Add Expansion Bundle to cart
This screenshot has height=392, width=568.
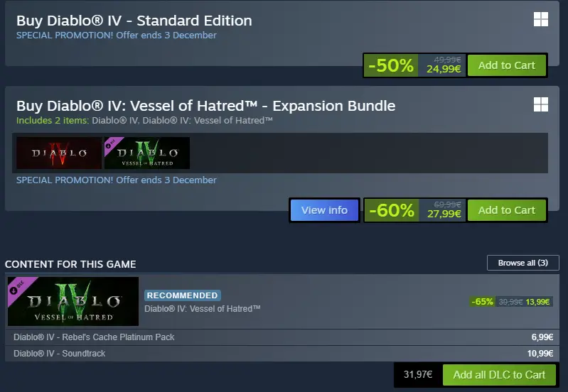(506, 210)
